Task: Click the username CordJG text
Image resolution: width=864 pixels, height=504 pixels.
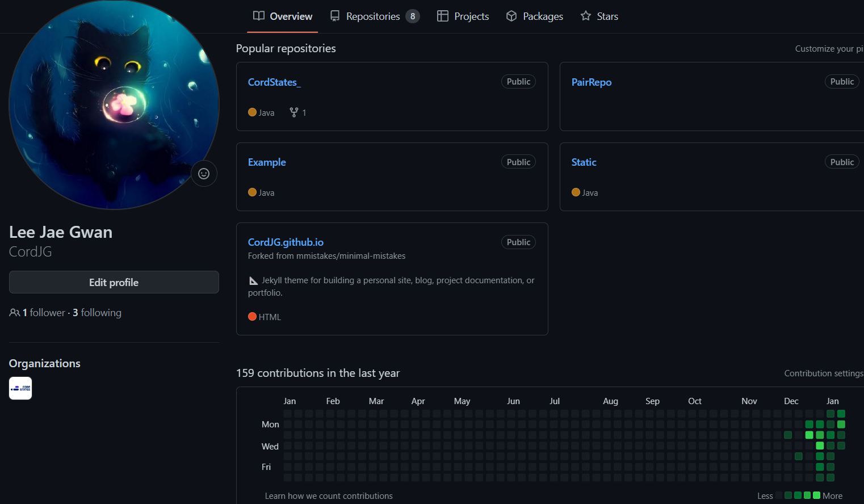Action: click(x=31, y=252)
